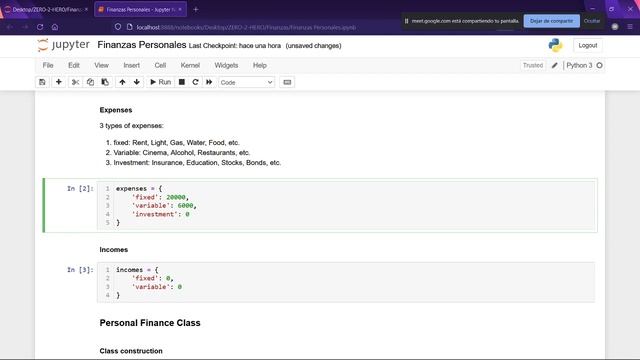
Task: Open the Kernel menu
Action: coord(190,65)
